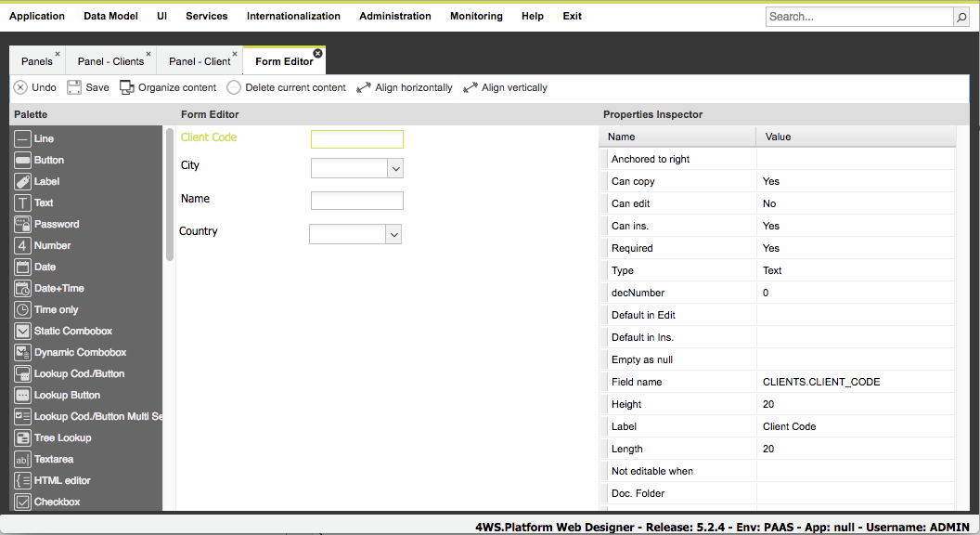Screen dimensions: 980x535
Task: Select the Anchored to right property row
Action: coord(777,159)
